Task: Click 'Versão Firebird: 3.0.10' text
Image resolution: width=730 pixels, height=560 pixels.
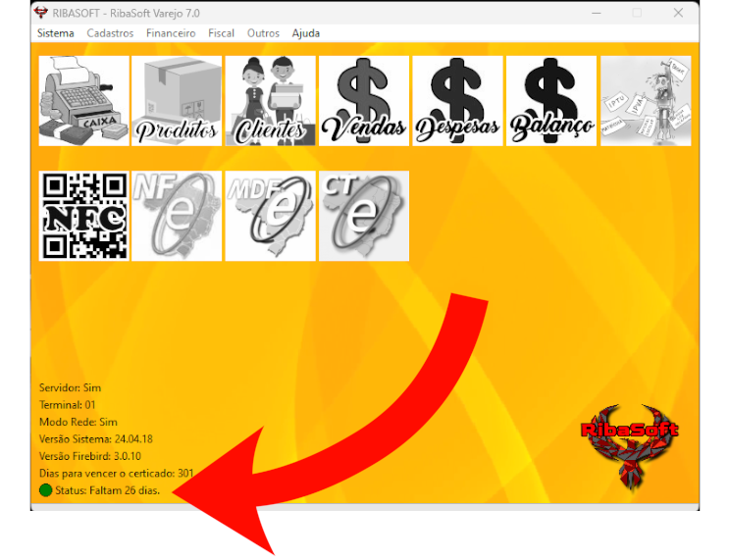Action: click(90, 456)
